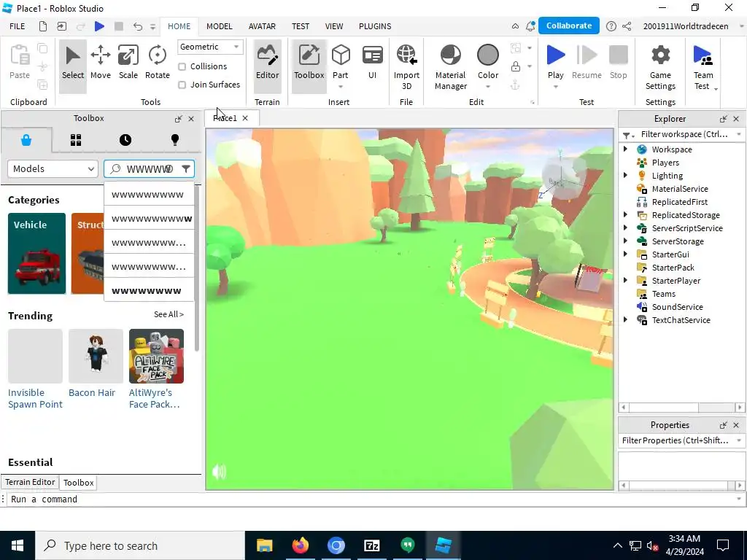Image resolution: width=747 pixels, height=560 pixels.
Task: Open the notifications bell
Action: [x=530, y=26]
